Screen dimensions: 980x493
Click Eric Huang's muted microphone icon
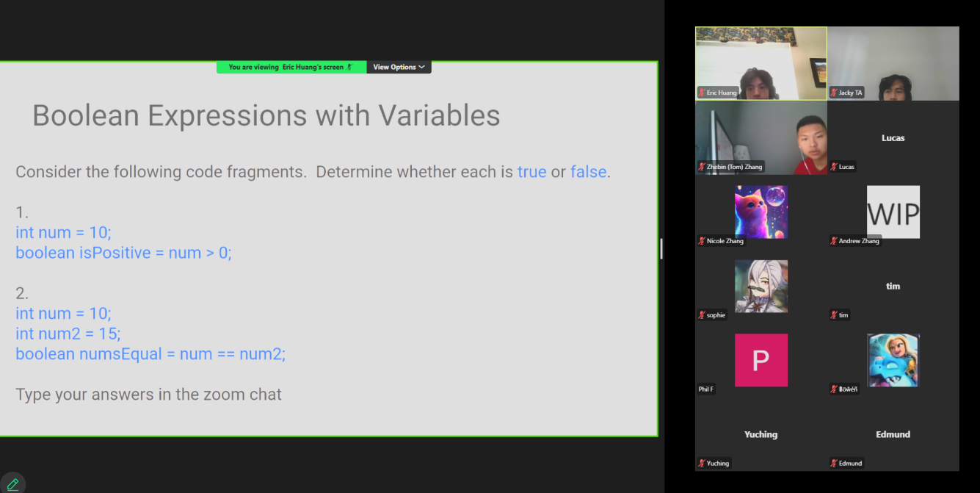(702, 93)
